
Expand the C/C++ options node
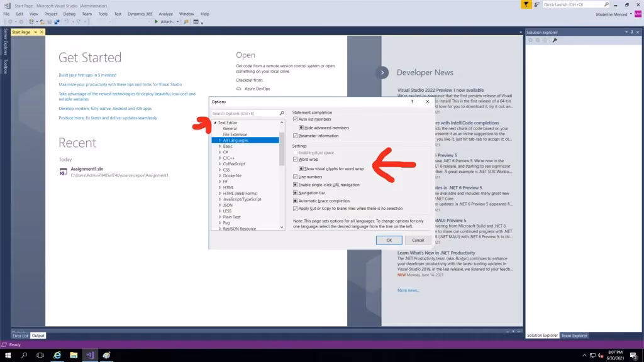click(x=219, y=158)
